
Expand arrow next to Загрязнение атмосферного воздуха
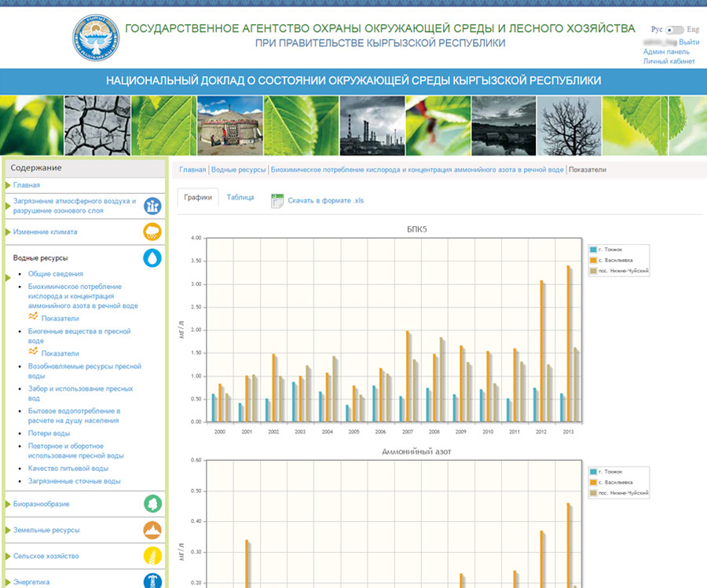click(x=8, y=206)
